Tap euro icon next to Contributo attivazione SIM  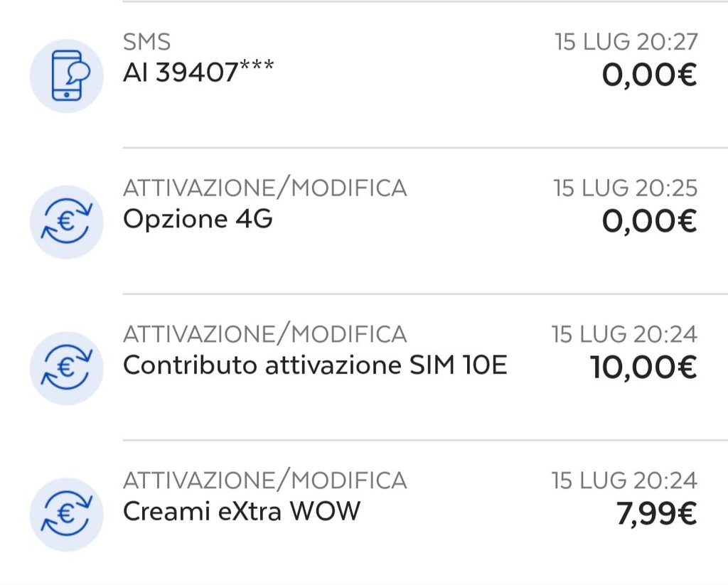[66, 368]
